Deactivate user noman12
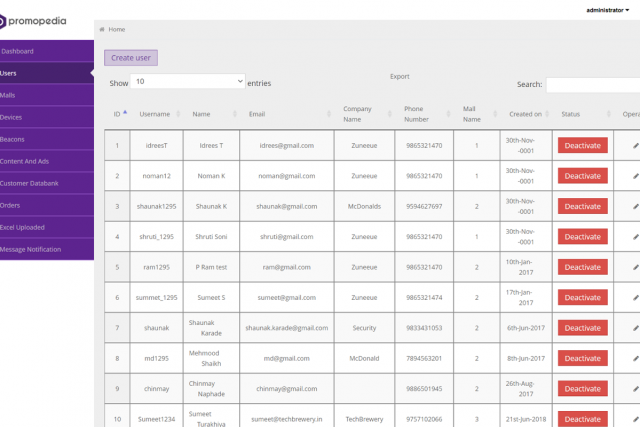The image size is (640, 427). tap(582, 176)
